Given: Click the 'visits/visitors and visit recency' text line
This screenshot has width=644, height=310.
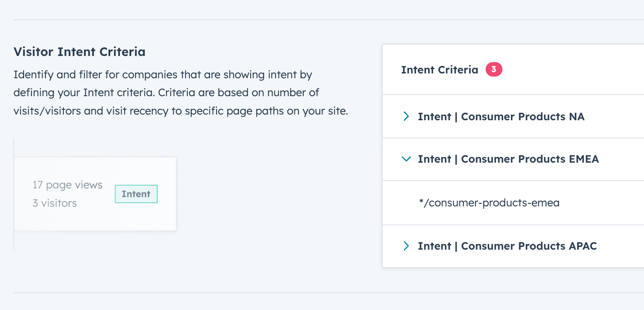Looking at the screenshot, I should [181, 111].
